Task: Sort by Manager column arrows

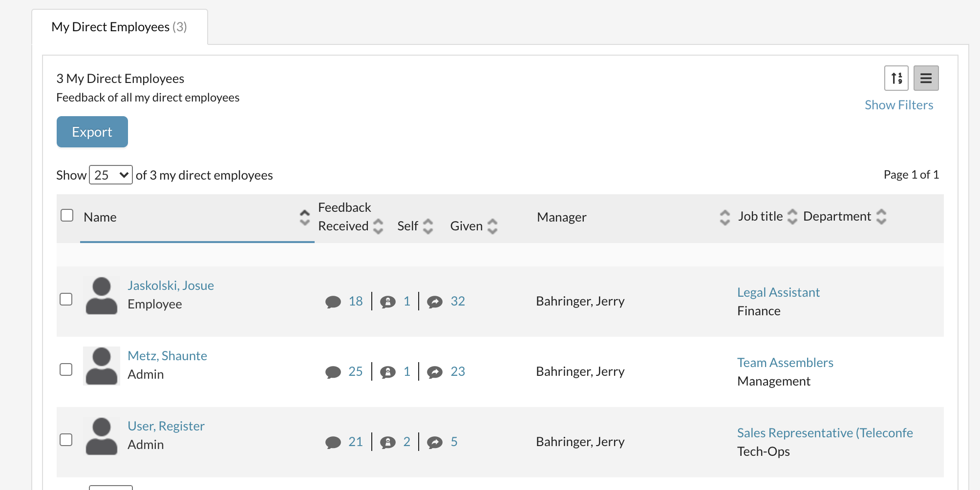Action: coord(725,218)
